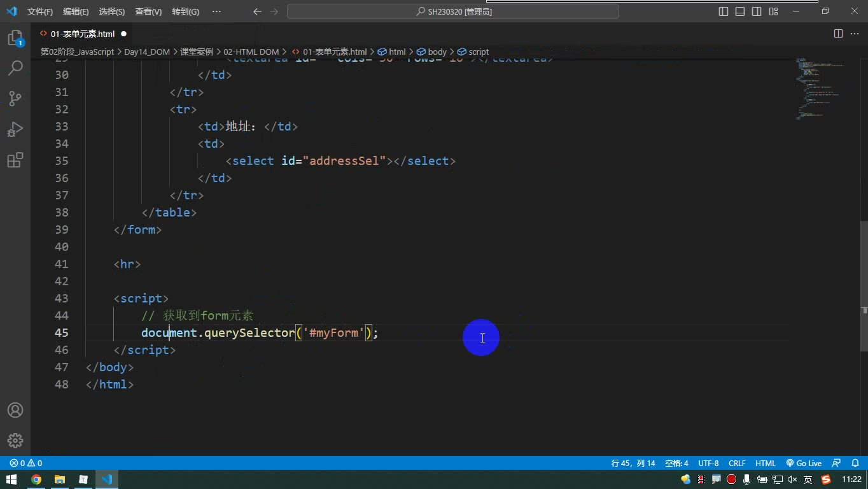Image resolution: width=868 pixels, height=489 pixels.
Task: Change the UTF-8 encoding in the status bar
Action: pos(708,464)
